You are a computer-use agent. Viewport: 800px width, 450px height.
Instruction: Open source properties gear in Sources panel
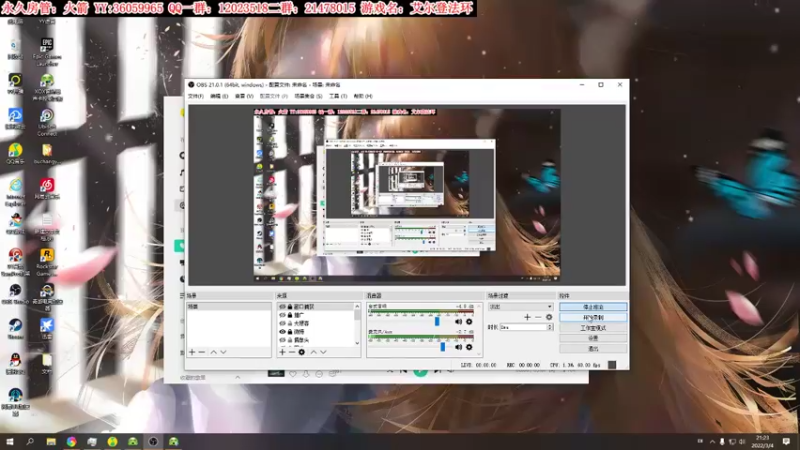click(x=302, y=352)
